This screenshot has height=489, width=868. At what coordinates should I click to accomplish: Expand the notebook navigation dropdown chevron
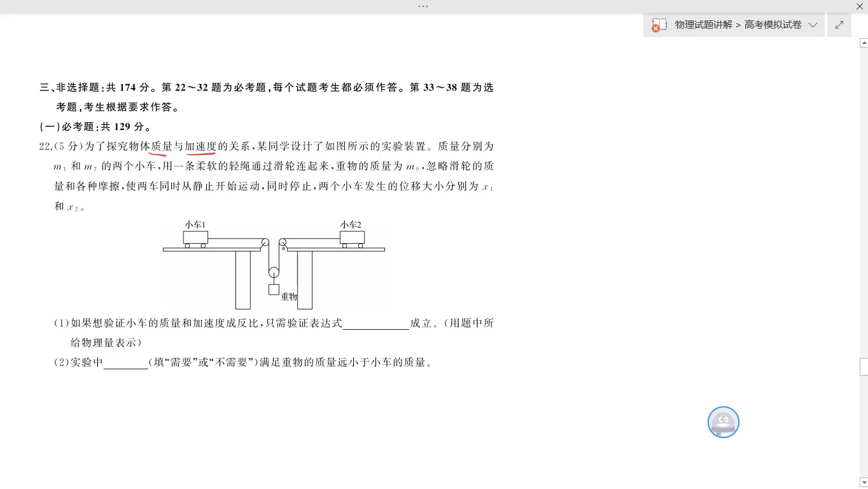click(813, 25)
